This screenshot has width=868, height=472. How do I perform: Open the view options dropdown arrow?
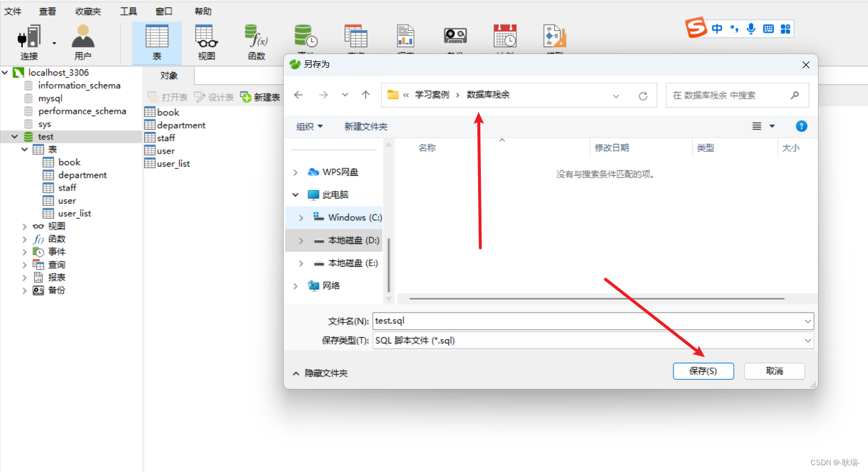click(x=772, y=126)
